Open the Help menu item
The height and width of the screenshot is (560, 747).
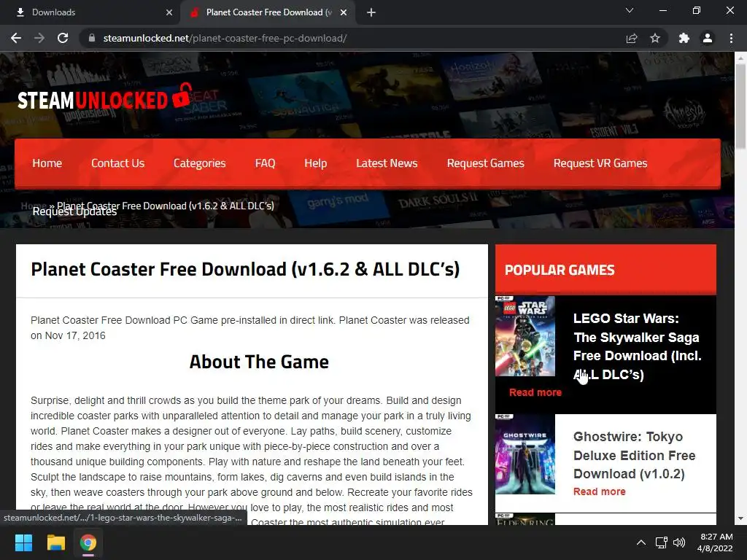[x=315, y=163]
